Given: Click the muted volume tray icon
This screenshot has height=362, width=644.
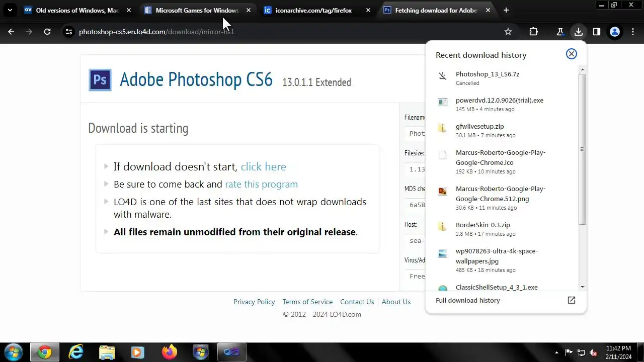Looking at the screenshot, I should point(593,352).
